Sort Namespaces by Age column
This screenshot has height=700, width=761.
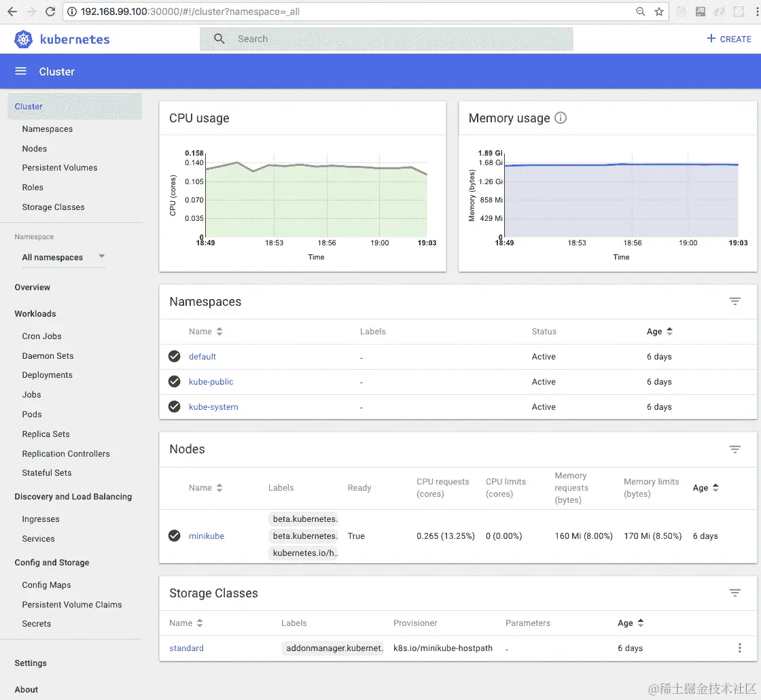[660, 332]
